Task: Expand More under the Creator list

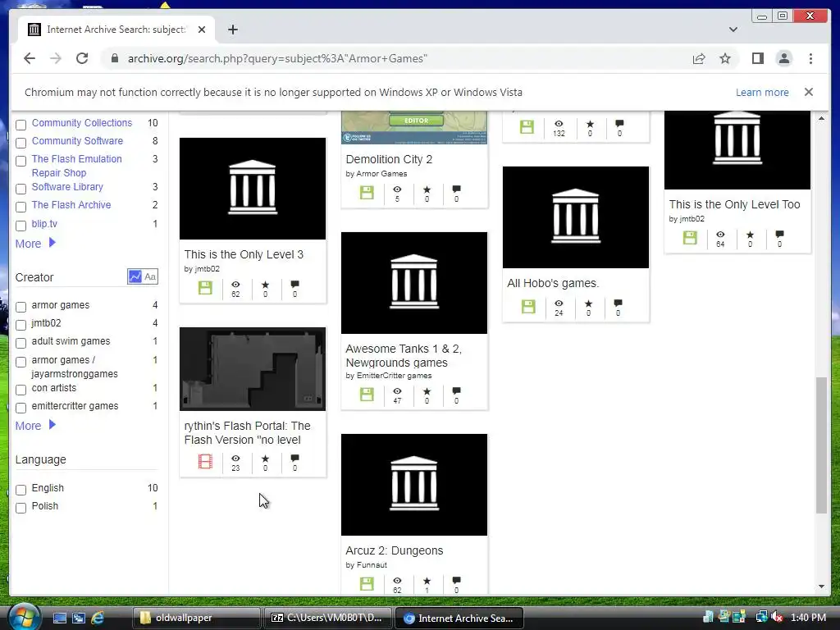Action: tap(35, 426)
